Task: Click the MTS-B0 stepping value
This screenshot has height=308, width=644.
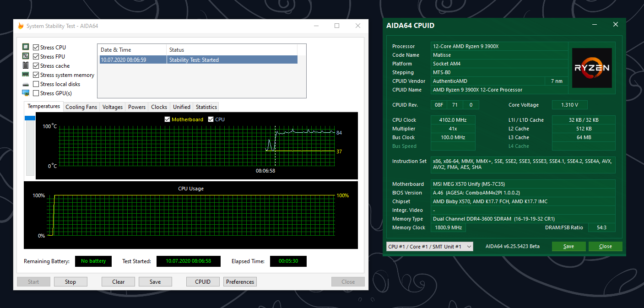Action: click(x=499, y=72)
